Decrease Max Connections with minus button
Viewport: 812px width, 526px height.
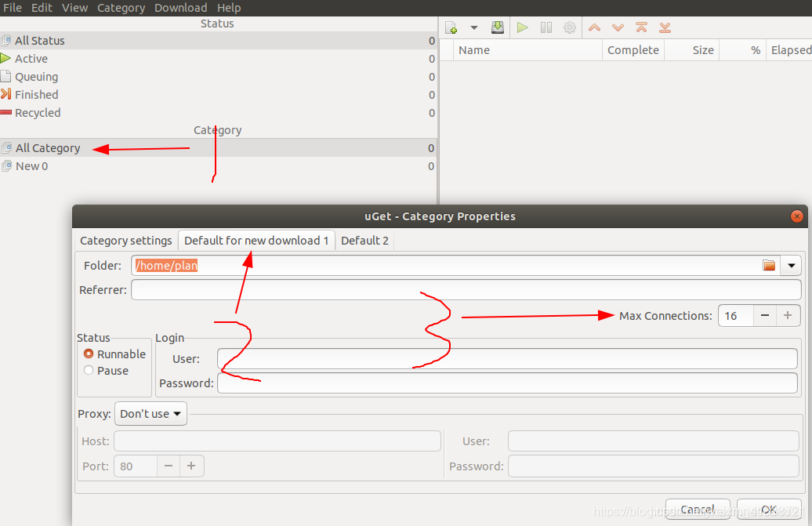click(765, 316)
